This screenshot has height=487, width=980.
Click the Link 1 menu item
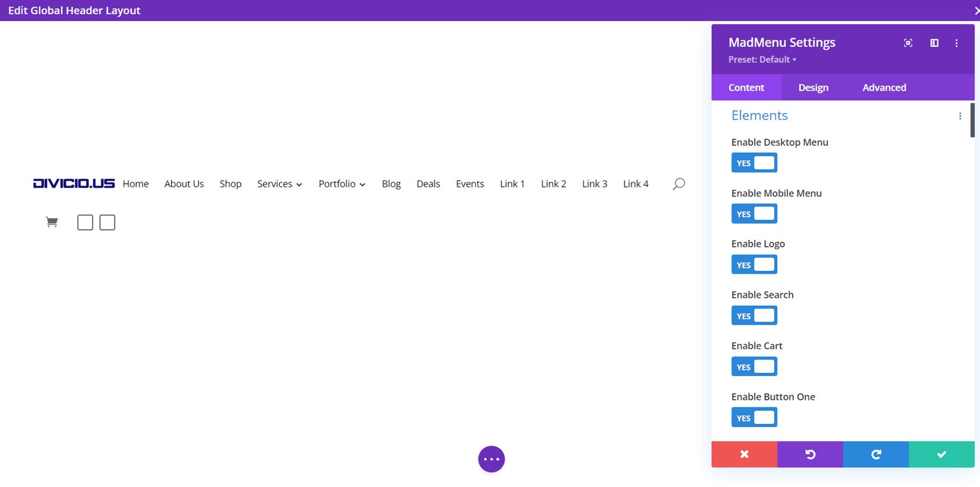point(512,184)
